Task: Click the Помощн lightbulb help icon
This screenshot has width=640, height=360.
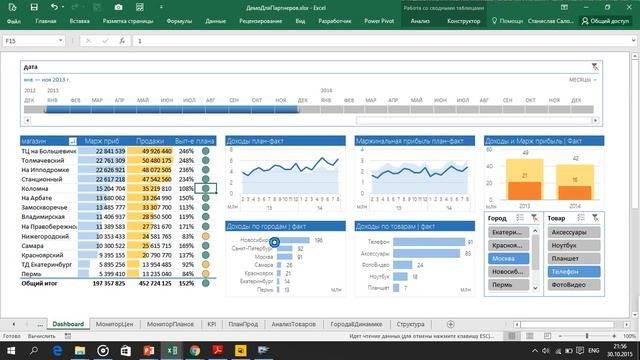Action: click(x=494, y=21)
